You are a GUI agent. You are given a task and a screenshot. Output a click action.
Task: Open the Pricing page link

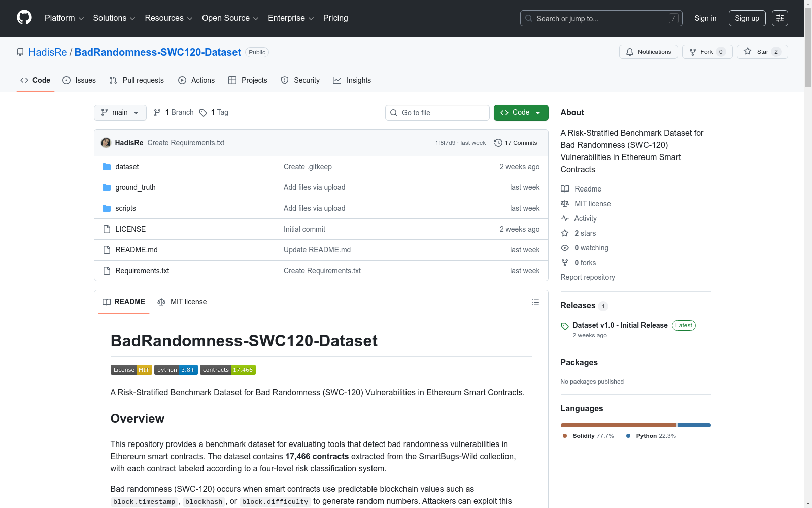(335, 18)
